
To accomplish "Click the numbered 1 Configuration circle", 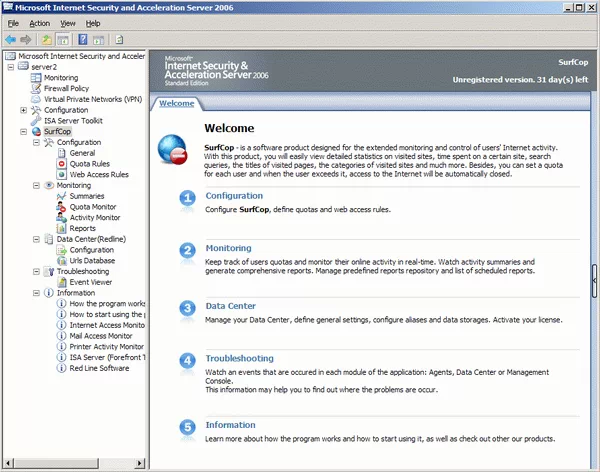I will click(188, 198).
